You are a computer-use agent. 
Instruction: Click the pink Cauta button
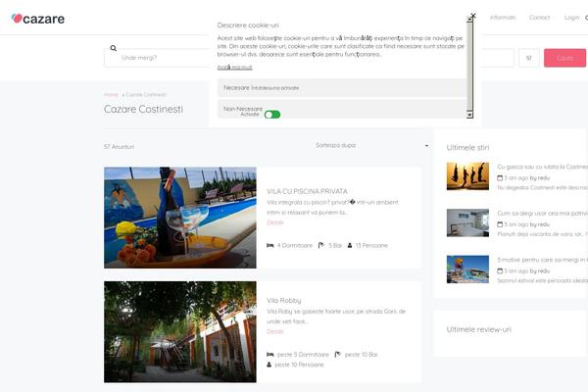(564, 58)
